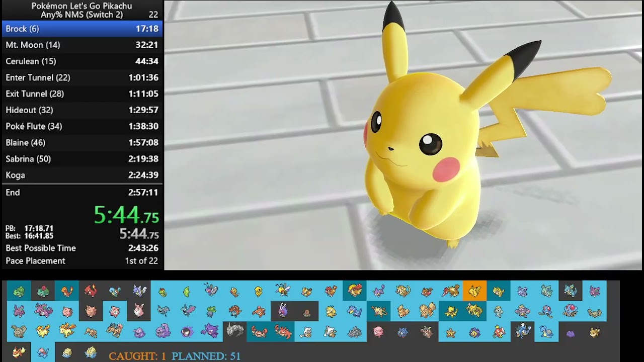
Task: Click the Koga split row
Action: 82,175
